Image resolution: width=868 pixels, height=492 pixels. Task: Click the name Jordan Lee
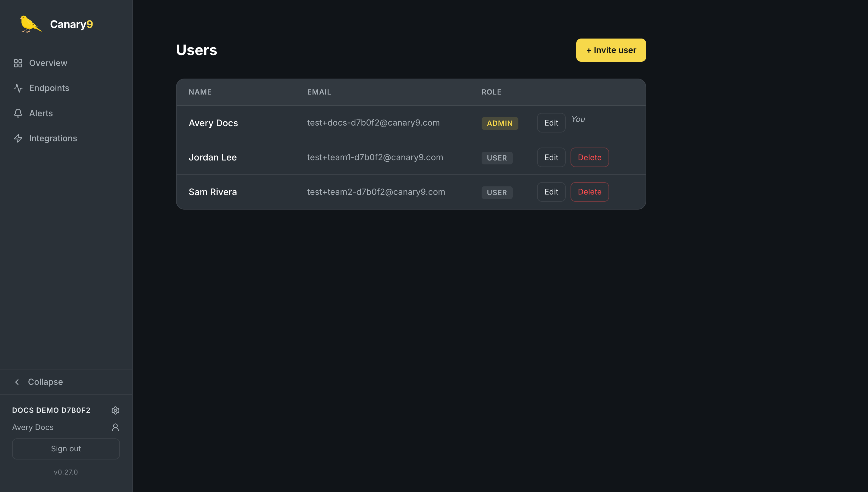tap(212, 157)
